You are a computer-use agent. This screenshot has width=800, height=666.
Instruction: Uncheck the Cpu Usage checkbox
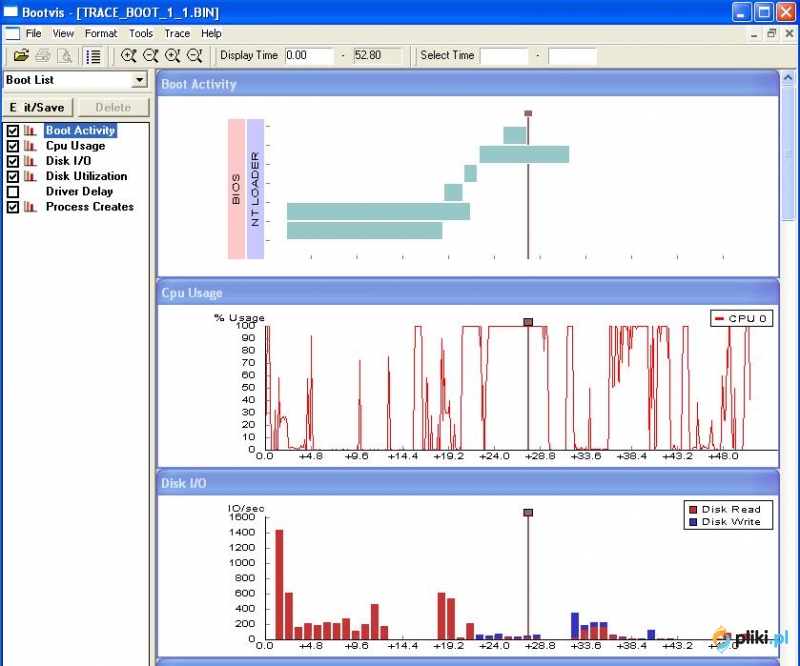coord(13,146)
